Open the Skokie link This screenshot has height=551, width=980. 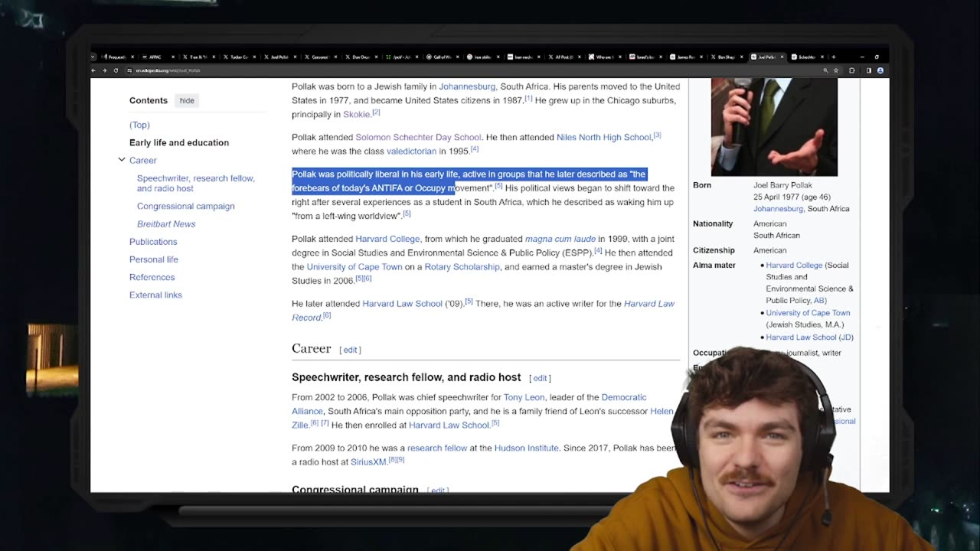[357, 115]
